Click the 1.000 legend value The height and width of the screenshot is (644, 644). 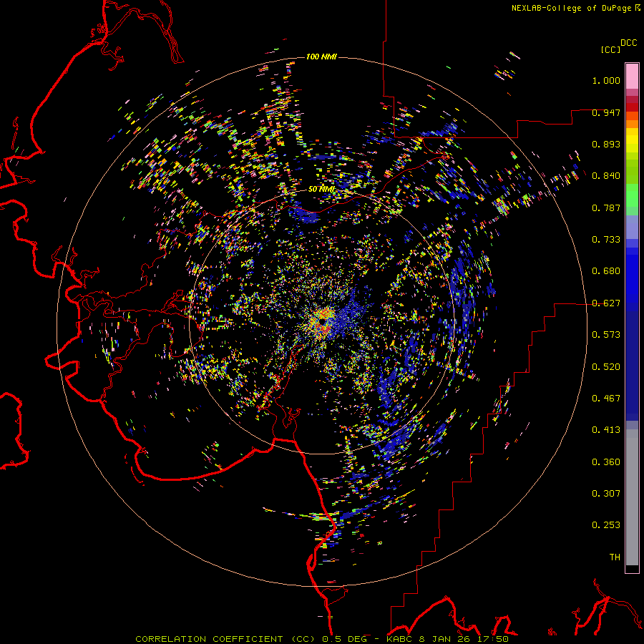606,80
